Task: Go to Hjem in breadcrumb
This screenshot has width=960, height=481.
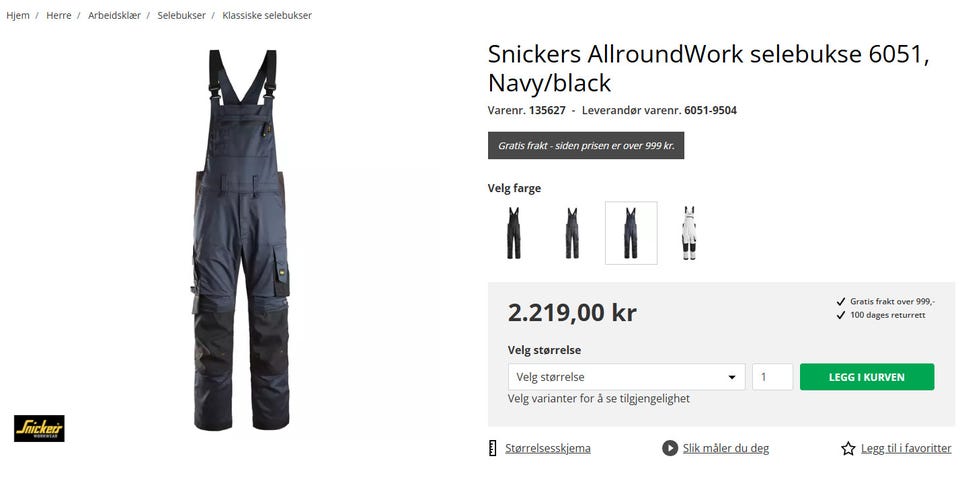Action: coord(18,15)
